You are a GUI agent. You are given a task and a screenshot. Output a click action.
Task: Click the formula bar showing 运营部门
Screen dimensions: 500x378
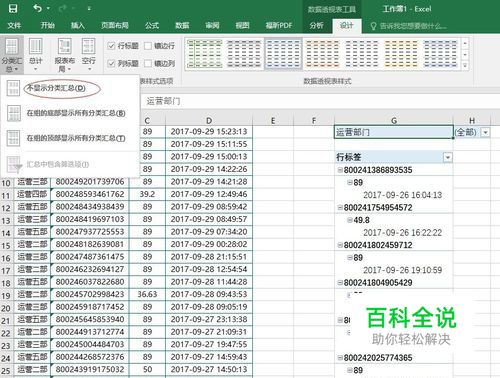point(320,101)
